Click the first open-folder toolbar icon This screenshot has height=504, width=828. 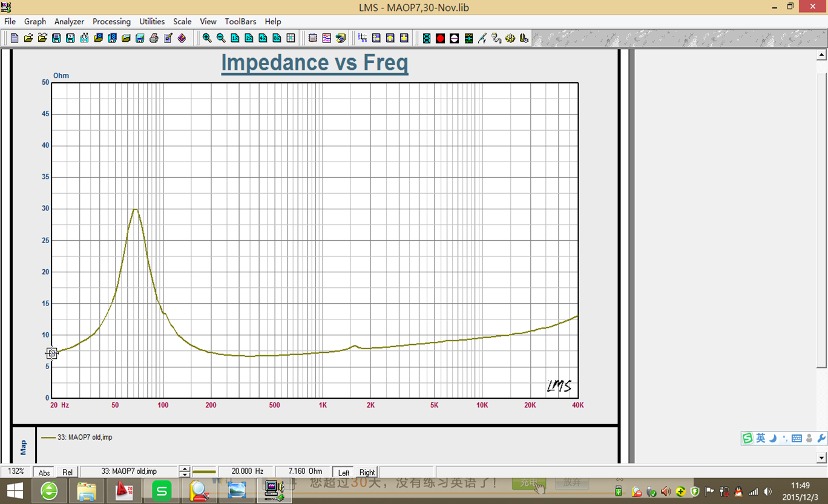(28, 38)
